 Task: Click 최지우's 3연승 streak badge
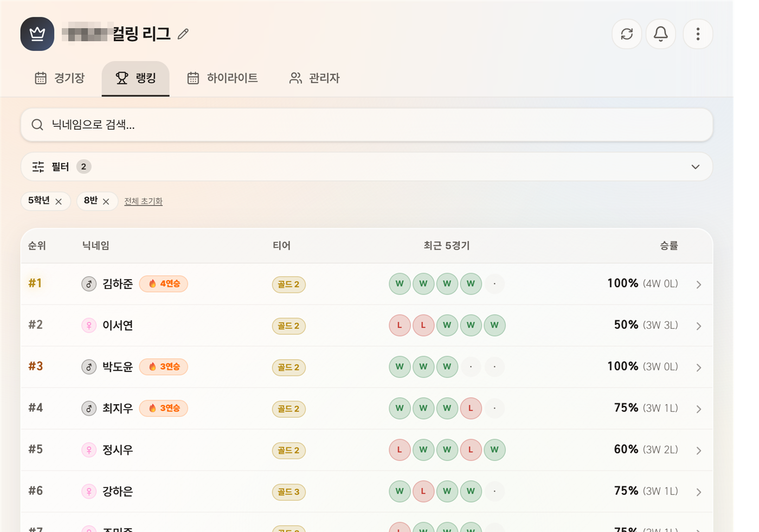(x=164, y=408)
